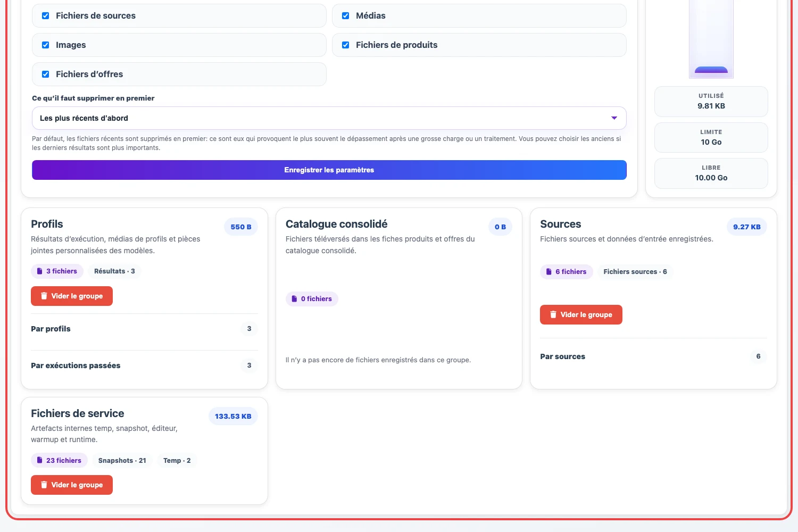Screen dimensions: 798x532
Task: Click the Catalogue consolidé heading
Action: [x=337, y=224]
